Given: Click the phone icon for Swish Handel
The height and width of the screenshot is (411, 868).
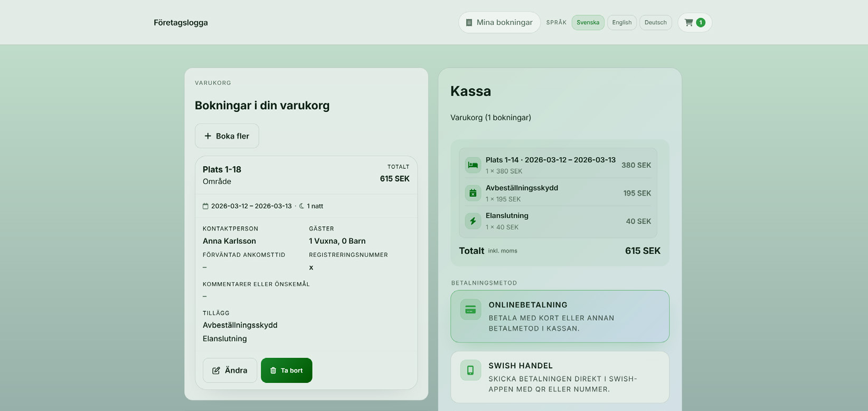Looking at the screenshot, I should tap(470, 370).
